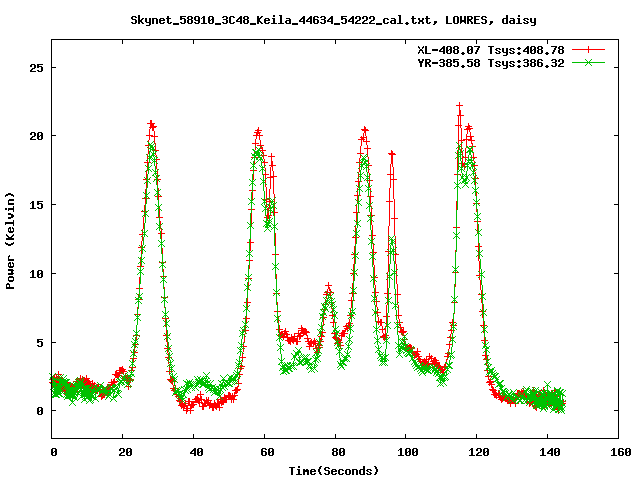Click the Power (Kelvin) y-axis label
Viewport: 640px width, 480px height.
10,241
